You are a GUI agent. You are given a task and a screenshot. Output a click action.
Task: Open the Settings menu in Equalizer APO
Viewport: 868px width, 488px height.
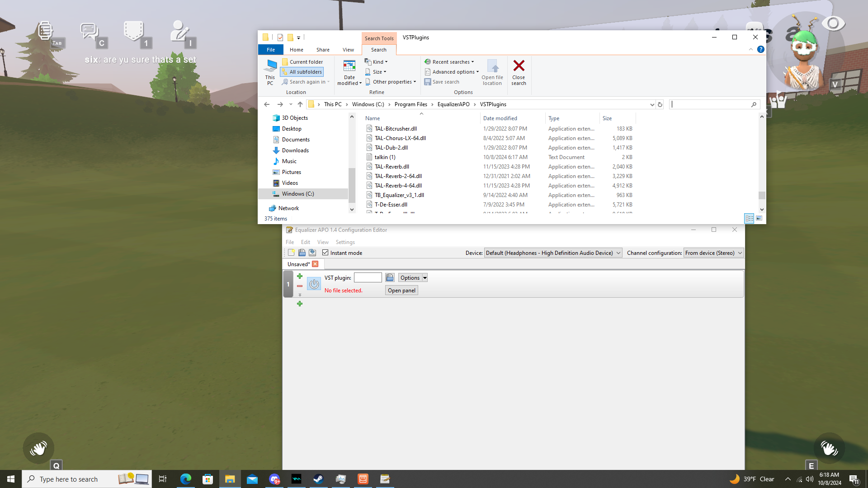345,242
